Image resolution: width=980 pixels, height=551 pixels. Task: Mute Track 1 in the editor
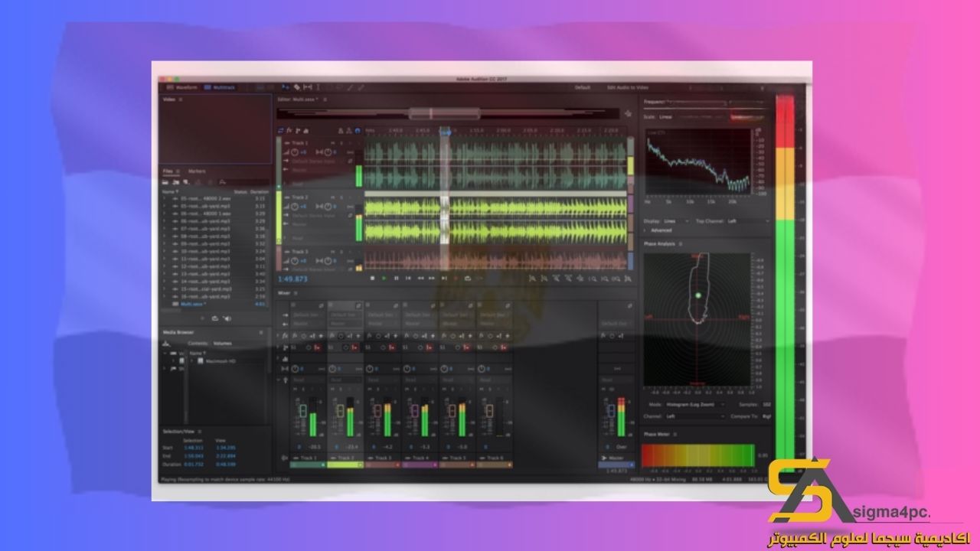pos(332,143)
